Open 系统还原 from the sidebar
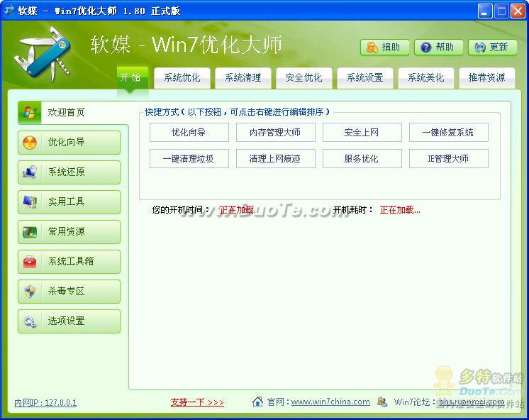Screen dimensions: 529x420 (x=69, y=172)
